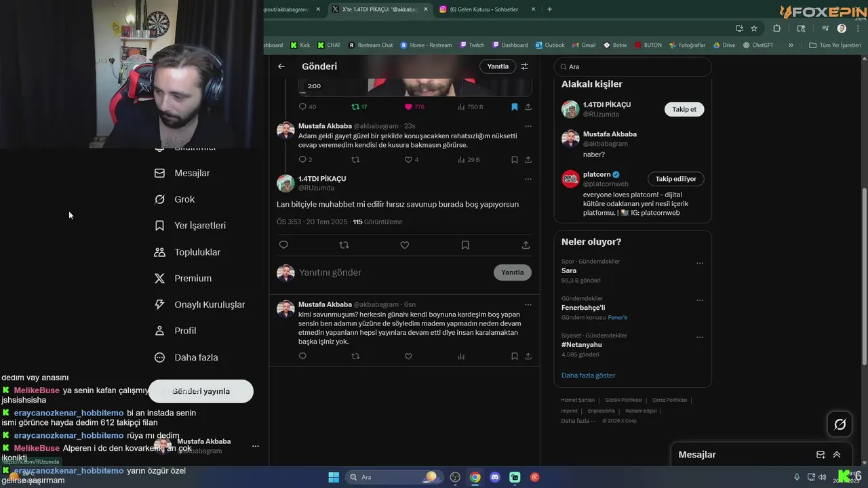This screenshot has width=868, height=488.
Task: Open the Kick bookmark
Action: click(300, 45)
